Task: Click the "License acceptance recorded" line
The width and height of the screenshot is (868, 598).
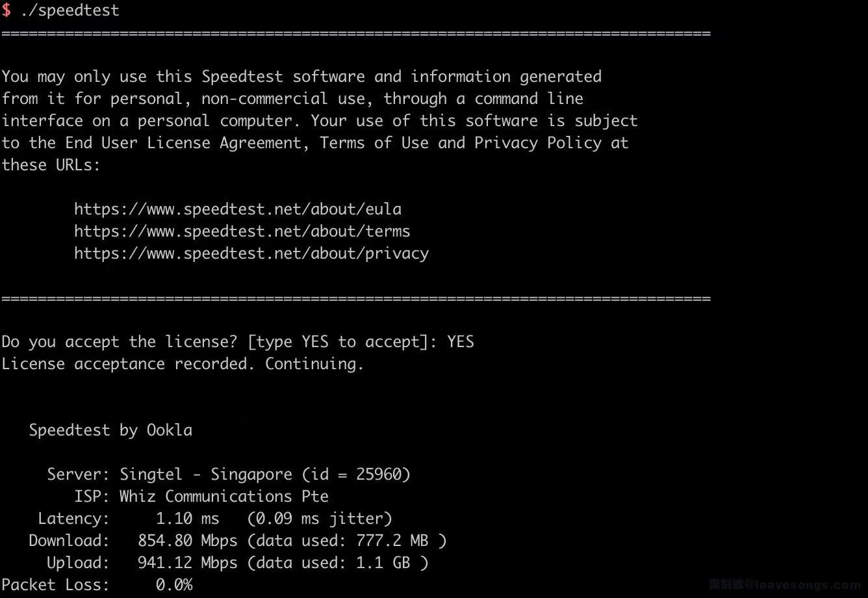Action: point(182,364)
